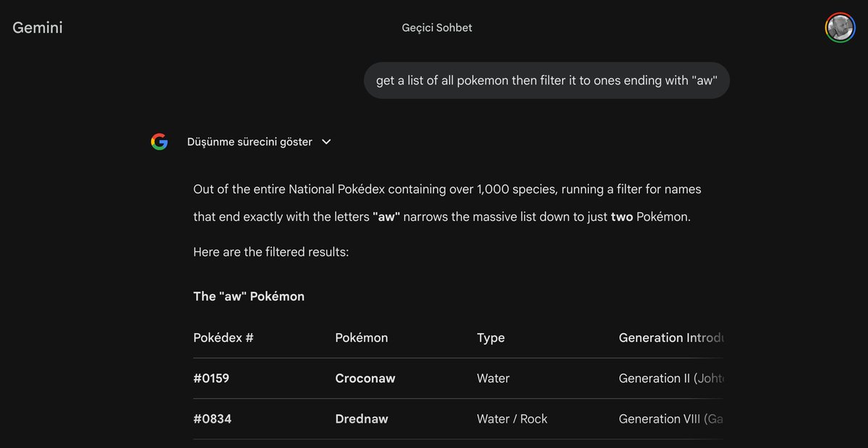The image size is (868, 448).
Task: Click the Water type cell for Croconaw
Action: click(493, 378)
